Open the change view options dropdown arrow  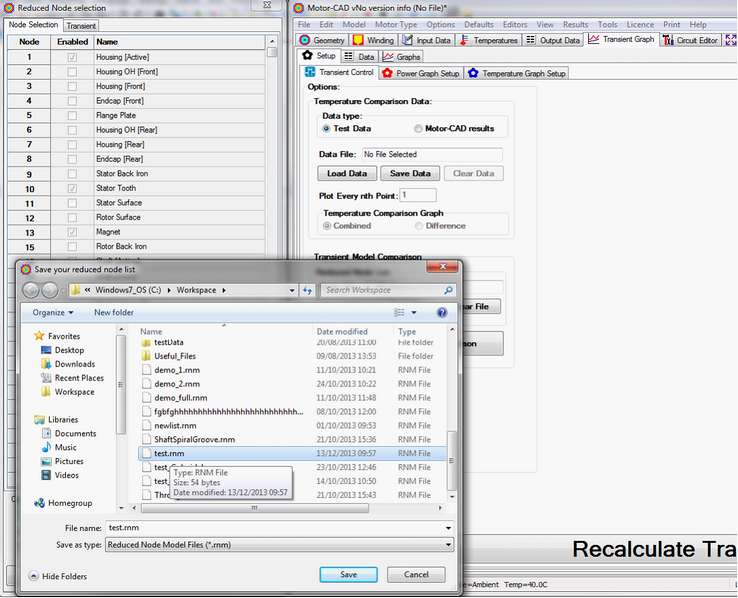414,312
